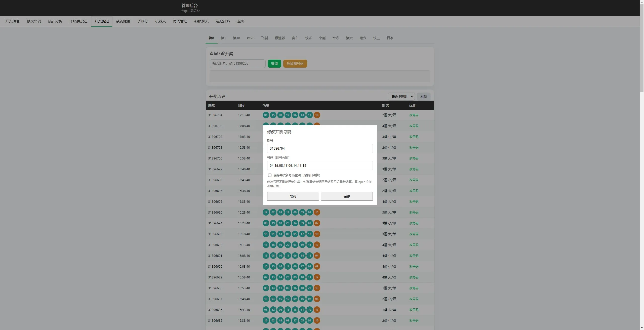Open the 机器人 menu item

click(160, 21)
